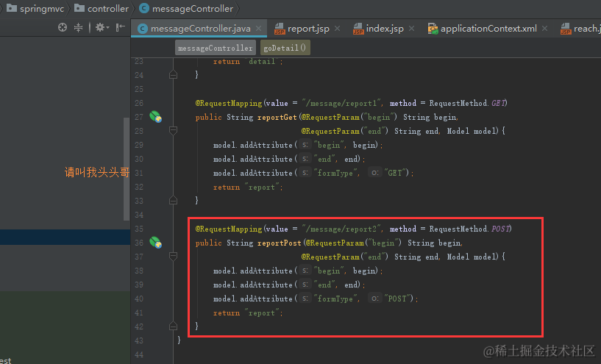Close the messageController.java tab
This screenshot has width=601, height=364.
point(259,29)
